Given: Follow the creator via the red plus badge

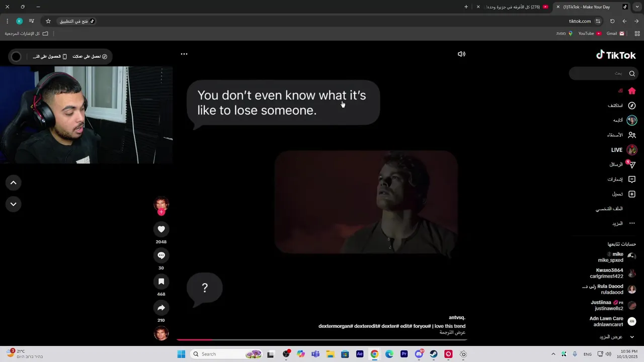Looking at the screenshot, I should pos(161,212).
